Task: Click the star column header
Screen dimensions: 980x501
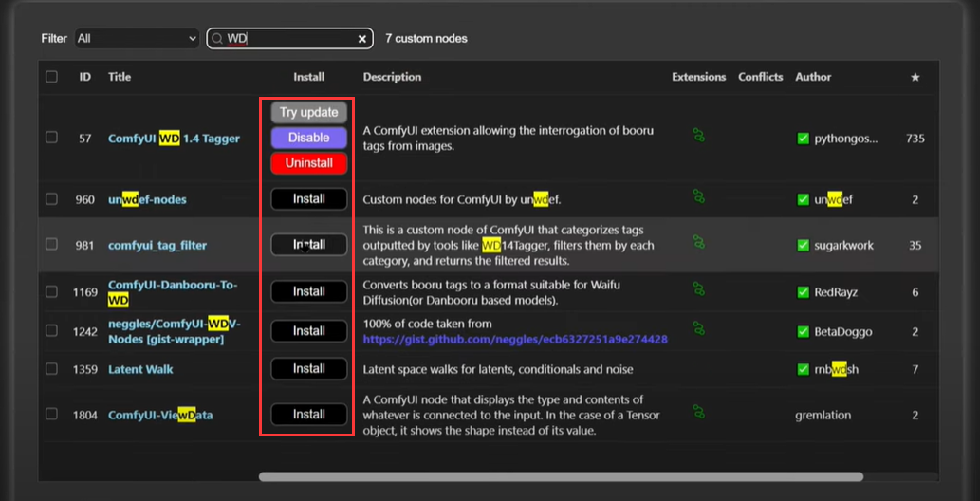Action: (x=915, y=77)
